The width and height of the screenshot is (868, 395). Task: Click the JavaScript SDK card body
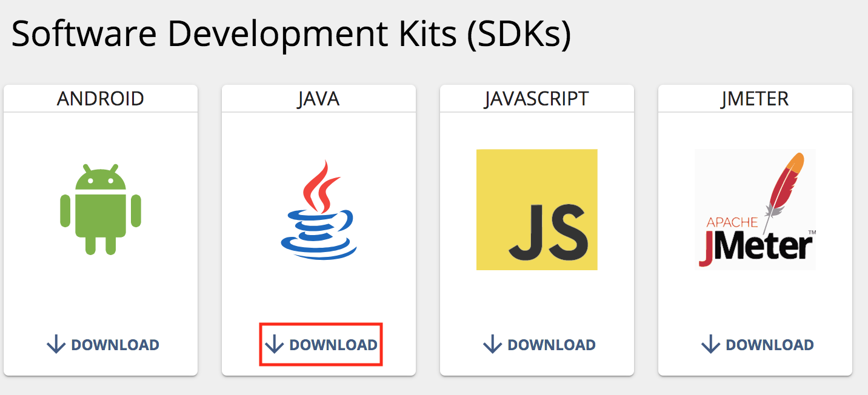tap(537, 244)
